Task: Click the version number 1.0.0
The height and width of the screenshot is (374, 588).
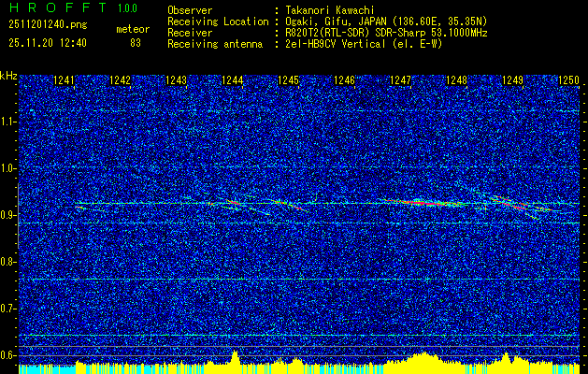Action: [x=127, y=8]
